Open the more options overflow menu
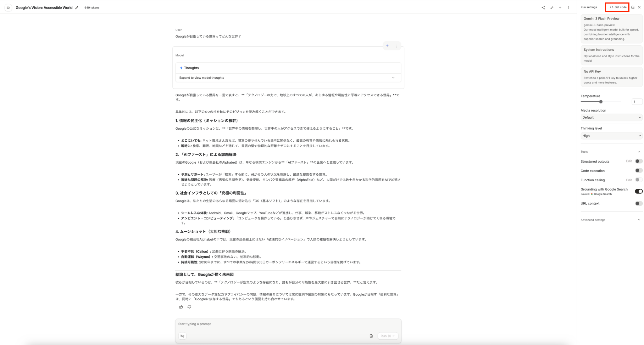Image resolution: width=644 pixels, height=345 pixels. click(x=569, y=8)
